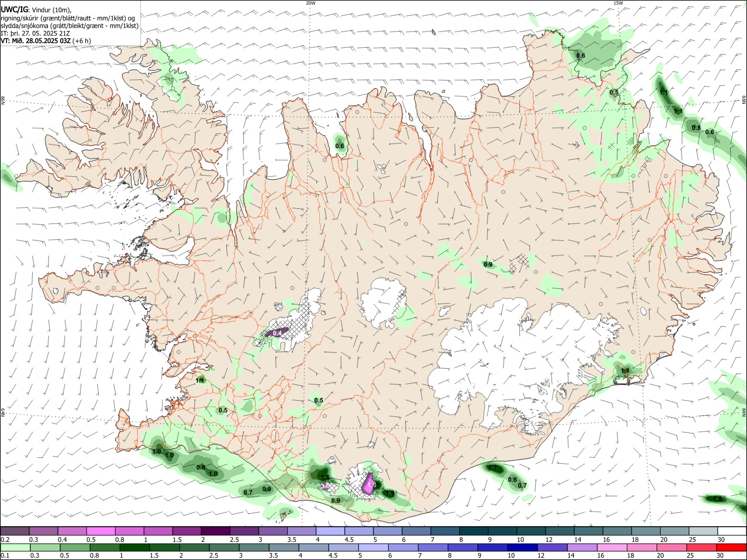This screenshot has height=560, width=747.
Task: Click the 0.4 value on the purple snow patch
Action: point(277,333)
